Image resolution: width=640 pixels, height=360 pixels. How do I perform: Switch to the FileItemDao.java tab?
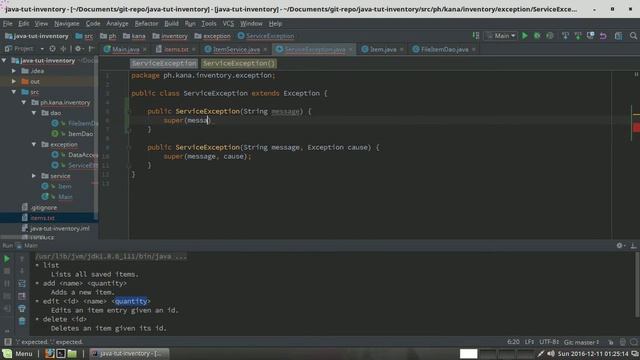pyautogui.click(x=444, y=49)
